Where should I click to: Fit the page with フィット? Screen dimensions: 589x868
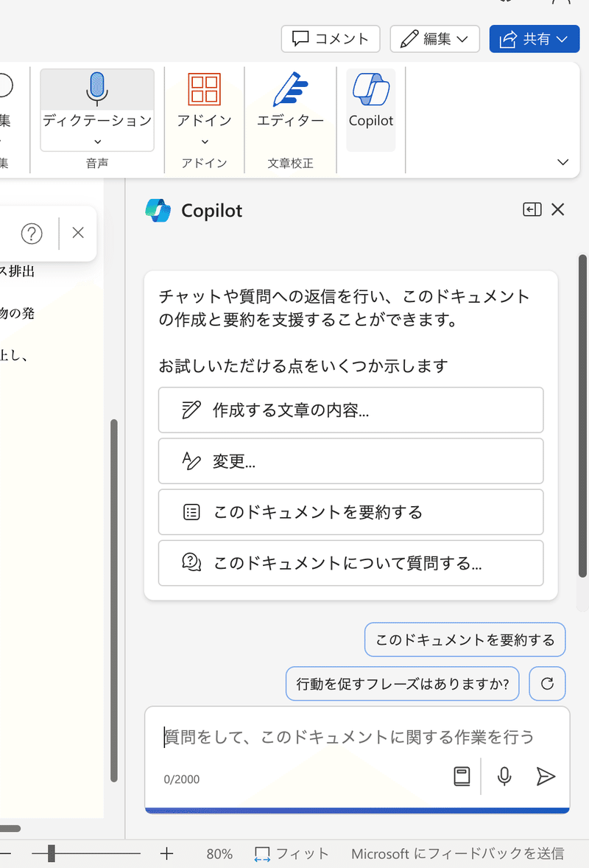[292, 854]
